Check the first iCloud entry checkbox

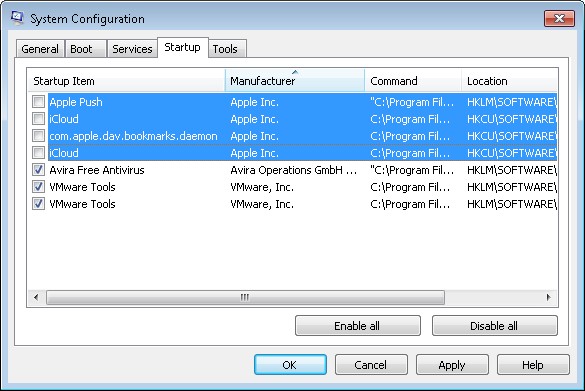38,119
